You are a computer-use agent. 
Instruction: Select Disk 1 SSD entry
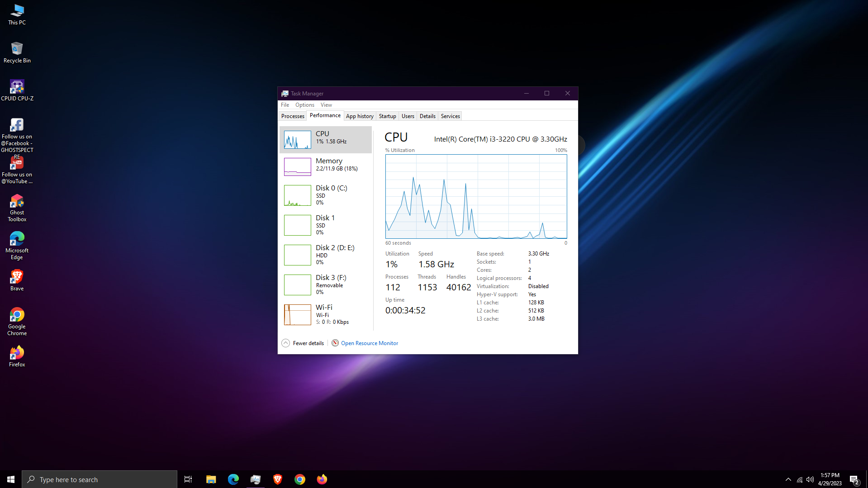pos(326,225)
